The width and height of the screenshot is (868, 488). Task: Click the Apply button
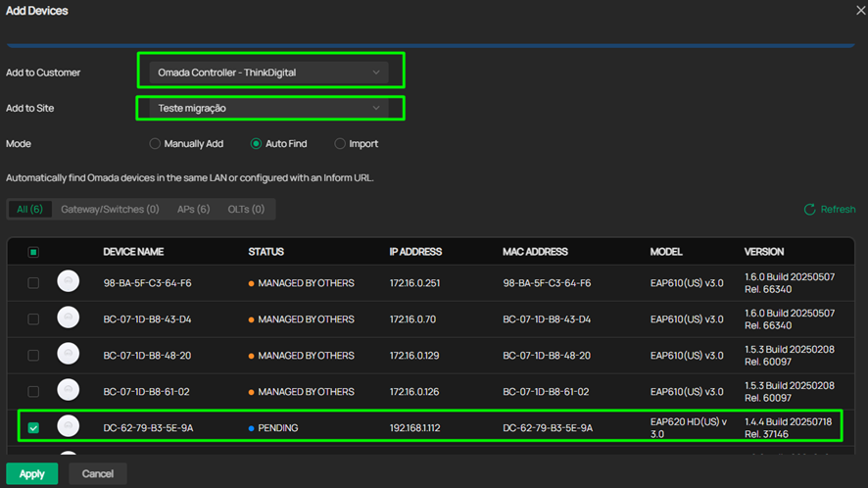(32, 474)
